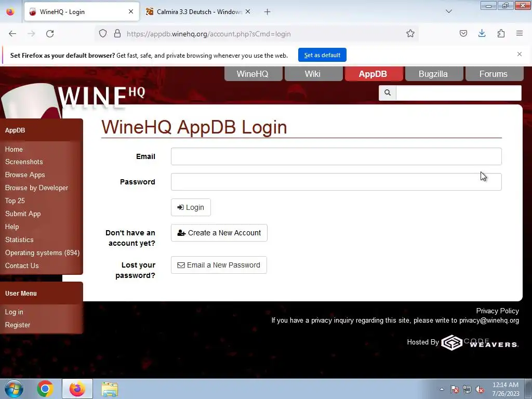Open the WineHQ site tab
532x399 pixels.
253,74
